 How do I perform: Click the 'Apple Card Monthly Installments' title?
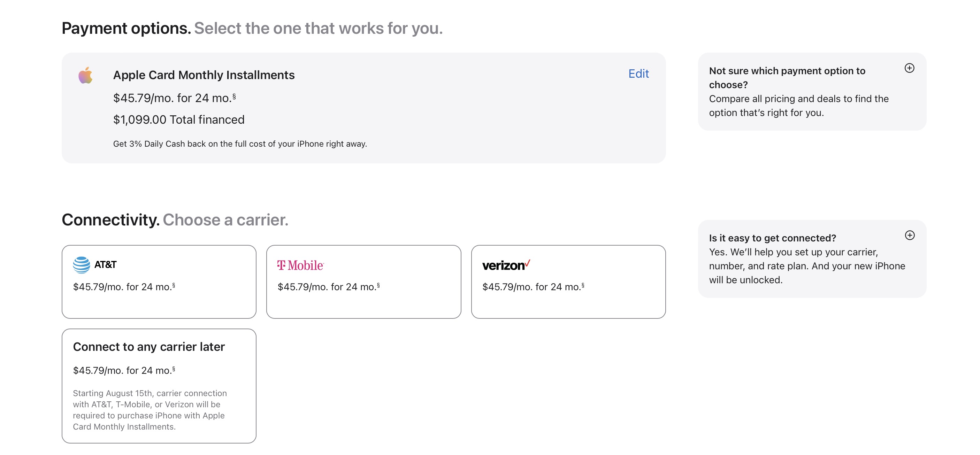[204, 75]
